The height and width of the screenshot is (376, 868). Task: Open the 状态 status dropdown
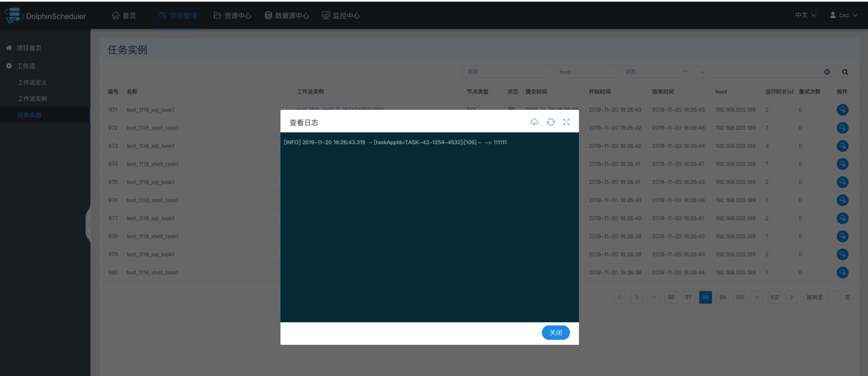(x=655, y=72)
